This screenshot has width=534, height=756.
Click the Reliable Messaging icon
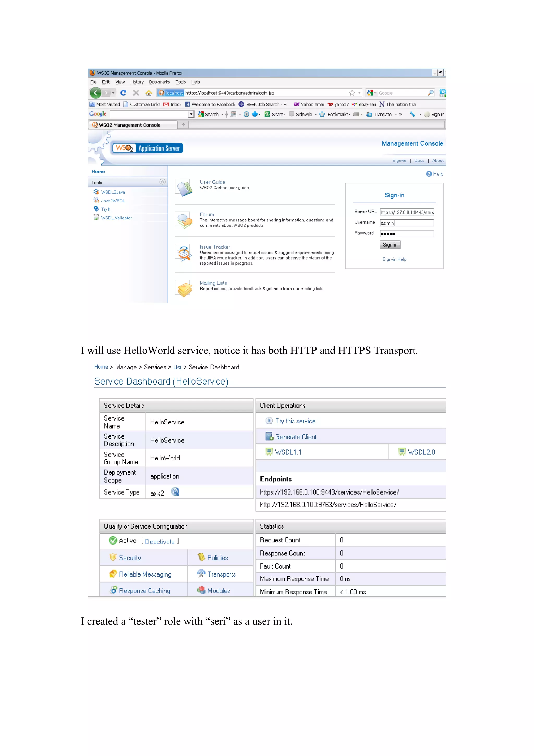(113, 574)
